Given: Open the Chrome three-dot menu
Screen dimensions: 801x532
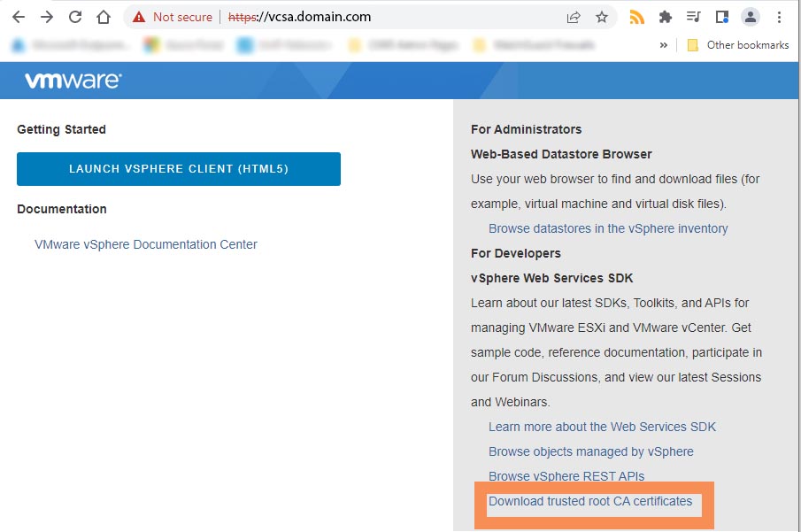Looking at the screenshot, I should (779, 17).
